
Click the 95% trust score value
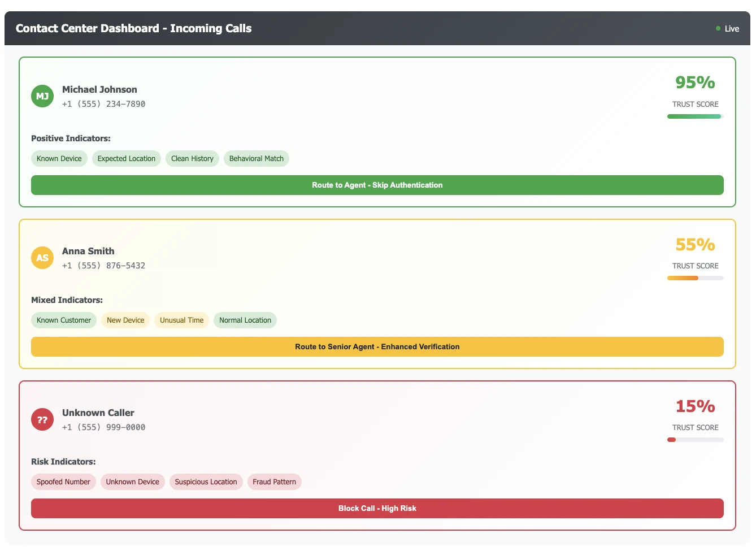click(x=696, y=83)
